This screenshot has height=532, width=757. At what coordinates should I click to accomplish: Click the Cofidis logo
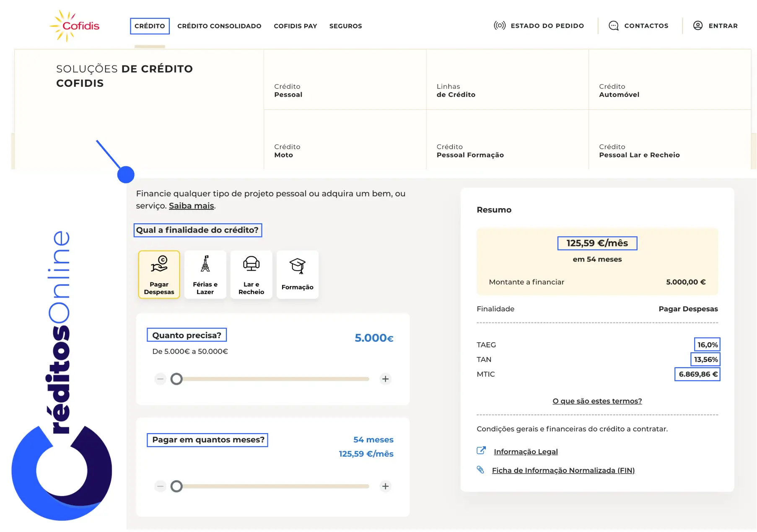point(75,26)
